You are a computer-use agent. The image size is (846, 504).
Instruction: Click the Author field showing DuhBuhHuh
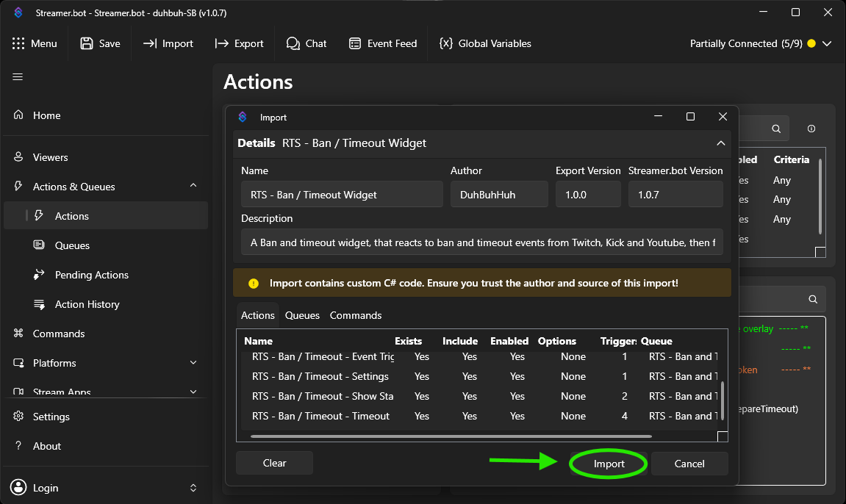499,195
